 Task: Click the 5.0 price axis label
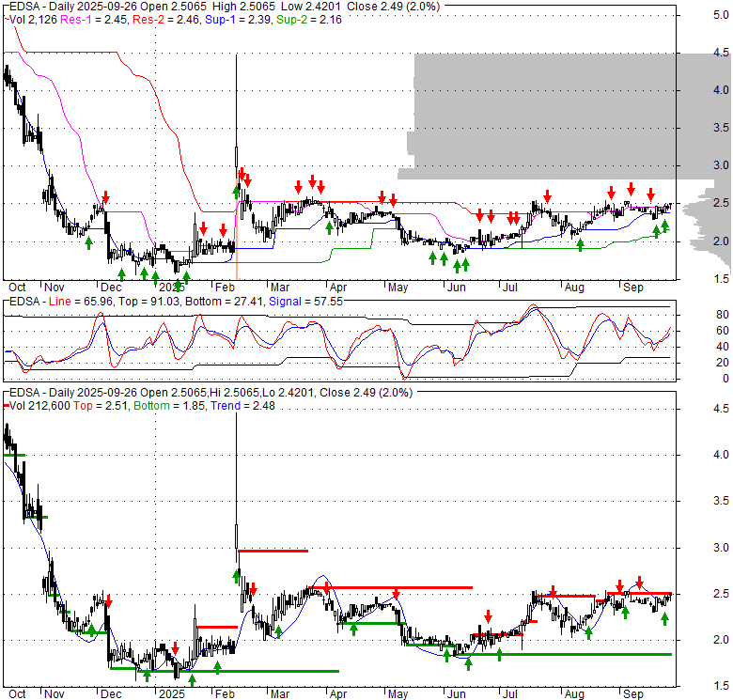[x=721, y=15]
